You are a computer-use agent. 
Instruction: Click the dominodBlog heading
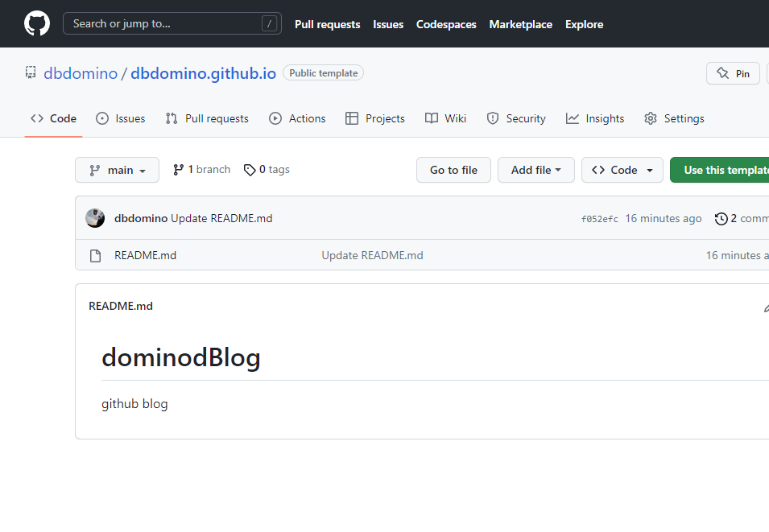click(181, 357)
